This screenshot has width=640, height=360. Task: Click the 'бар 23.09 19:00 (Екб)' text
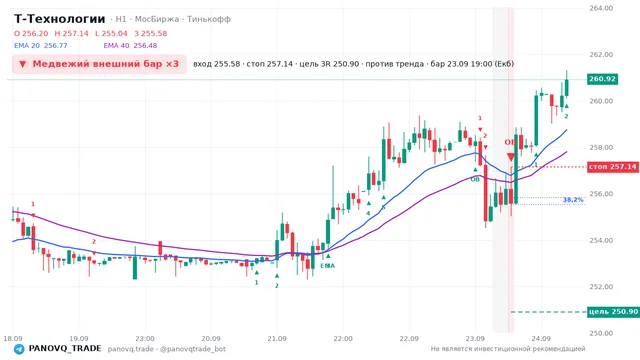tap(472, 64)
